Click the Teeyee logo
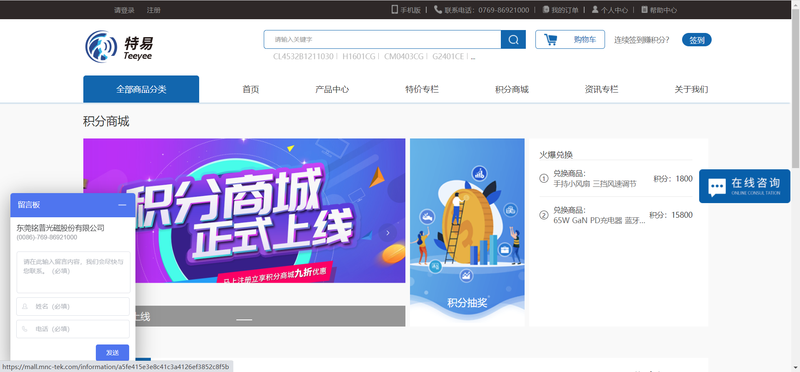The image size is (800, 372). point(119,46)
